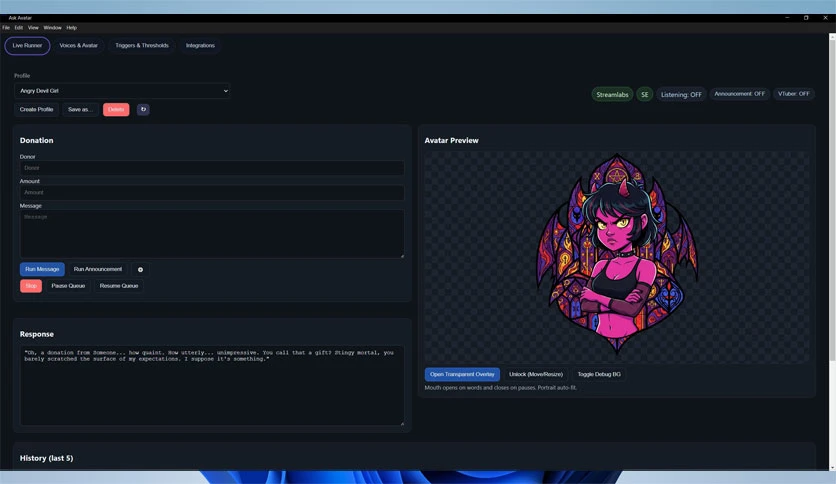Toggle the SE status pill
The image size is (836, 484).
point(645,94)
